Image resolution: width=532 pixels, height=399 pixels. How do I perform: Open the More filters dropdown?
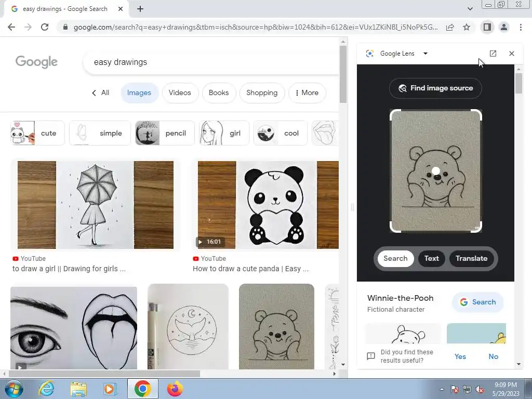point(307,93)
